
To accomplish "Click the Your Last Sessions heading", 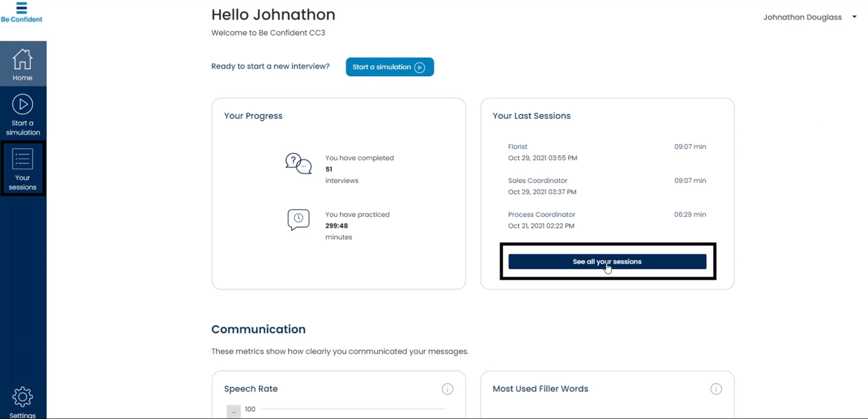I will (531, 116).
